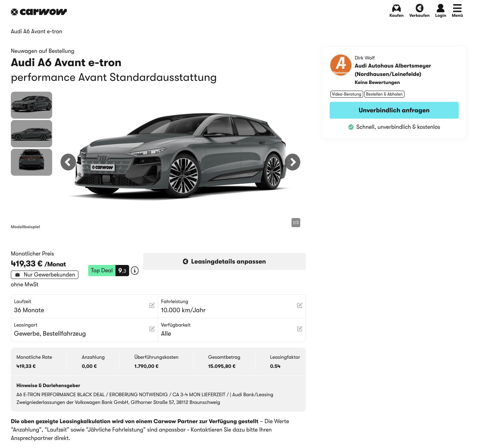Image resolution: width=478 pixels, height=448 pixels.
Task: Click the carwow logo in header
Action: (39, 12)
